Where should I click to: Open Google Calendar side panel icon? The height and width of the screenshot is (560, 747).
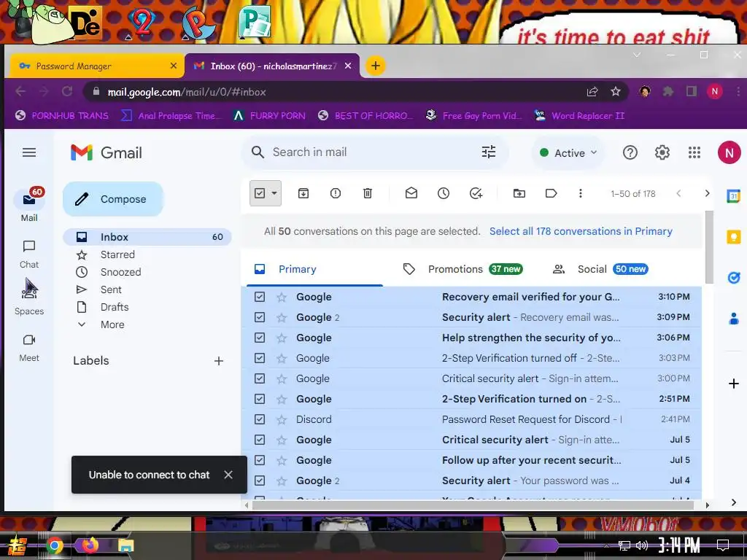pyautogui.click(x=734, y=195)
